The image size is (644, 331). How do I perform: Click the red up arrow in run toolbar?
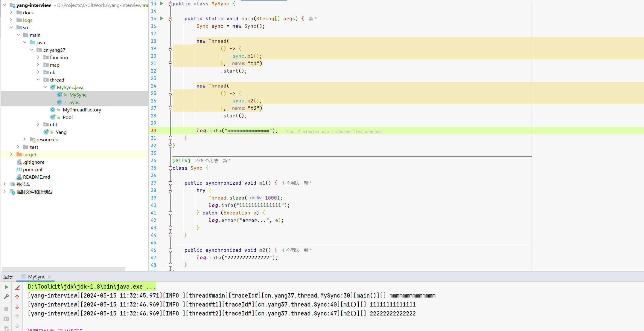click(x=17, y=297)
